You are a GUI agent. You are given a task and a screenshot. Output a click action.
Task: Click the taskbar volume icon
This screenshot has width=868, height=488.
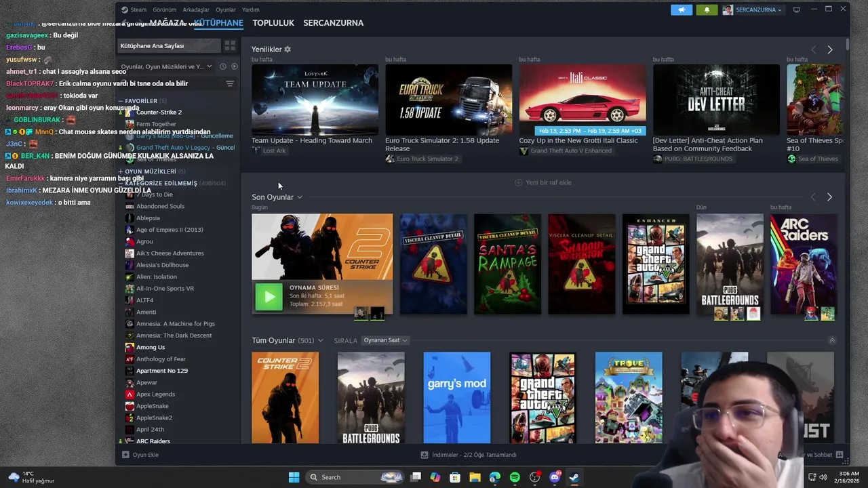(823, 477)
